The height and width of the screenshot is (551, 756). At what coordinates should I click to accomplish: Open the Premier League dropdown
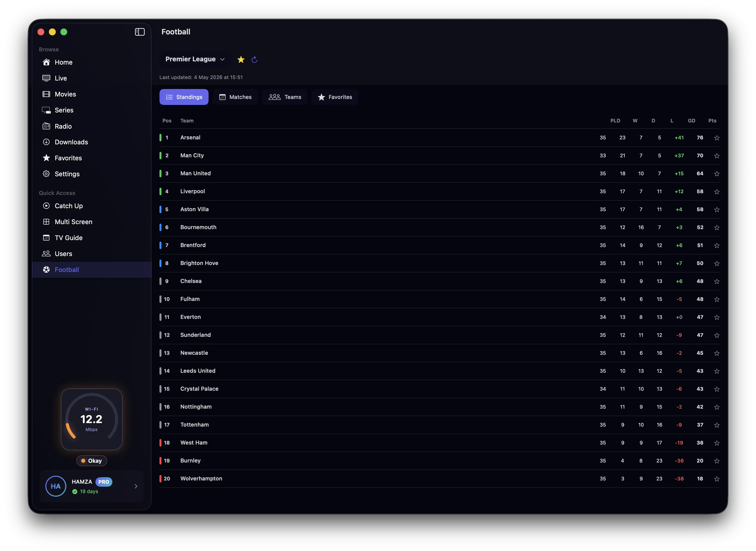[x=195, y=59]
